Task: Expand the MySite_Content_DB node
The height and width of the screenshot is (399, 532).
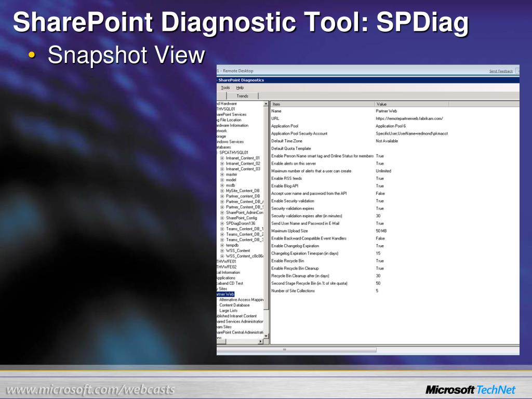Action: click(x=222, y=191)
